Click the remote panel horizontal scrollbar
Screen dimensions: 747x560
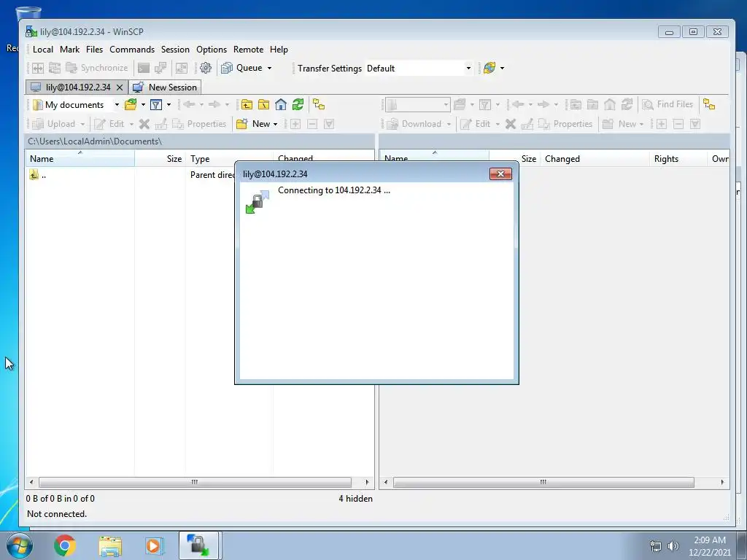point(543,482)
